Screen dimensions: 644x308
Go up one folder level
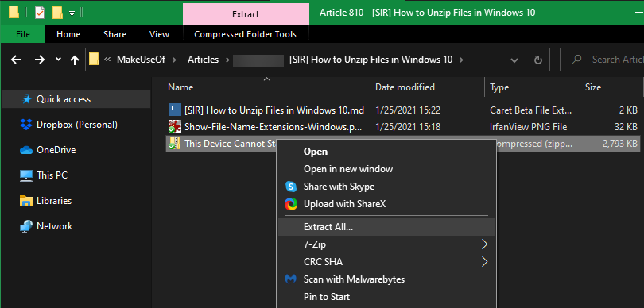(75, 60)
